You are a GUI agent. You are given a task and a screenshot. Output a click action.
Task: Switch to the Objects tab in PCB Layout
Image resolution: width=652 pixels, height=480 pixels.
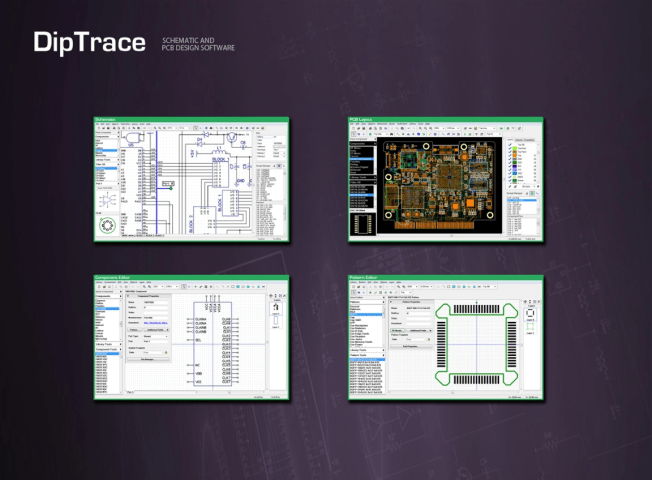(519, 140)
